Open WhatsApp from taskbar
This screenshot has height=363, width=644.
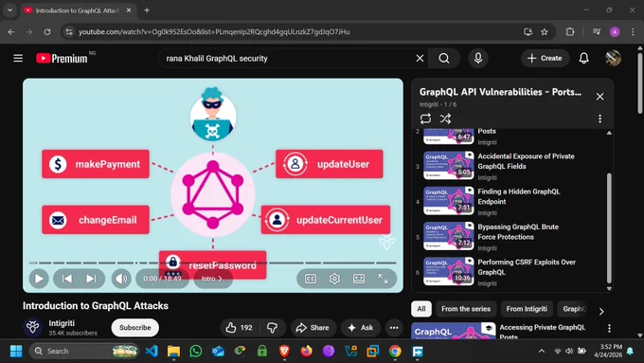click(x=195, y=351)
